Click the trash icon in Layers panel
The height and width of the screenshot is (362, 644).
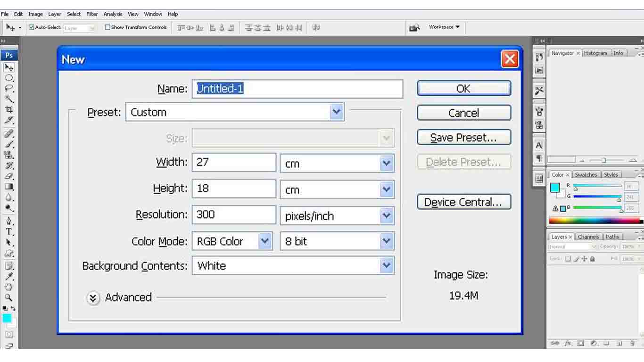632,344
